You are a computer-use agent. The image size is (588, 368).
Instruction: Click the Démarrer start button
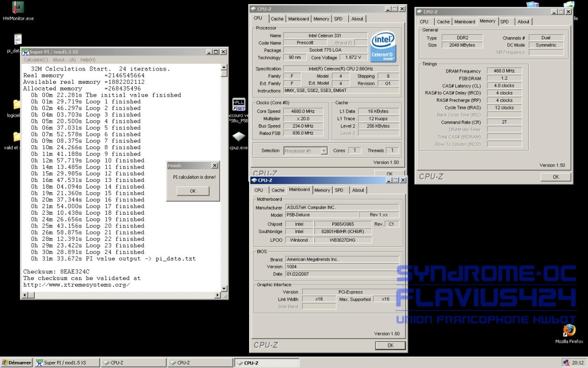[x=17, y=363]
